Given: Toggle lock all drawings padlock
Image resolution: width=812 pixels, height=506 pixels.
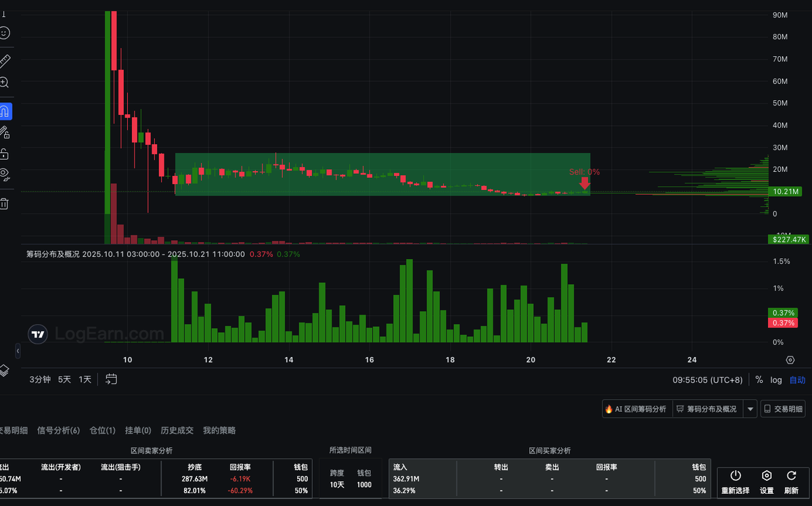Looking at the screenshot, I should pos(5,154).
